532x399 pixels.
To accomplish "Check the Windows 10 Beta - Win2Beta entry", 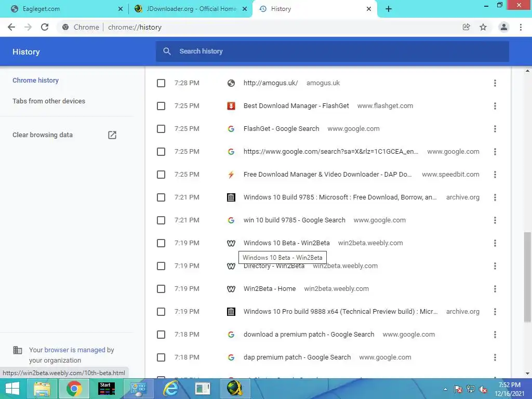I will 161,243.
